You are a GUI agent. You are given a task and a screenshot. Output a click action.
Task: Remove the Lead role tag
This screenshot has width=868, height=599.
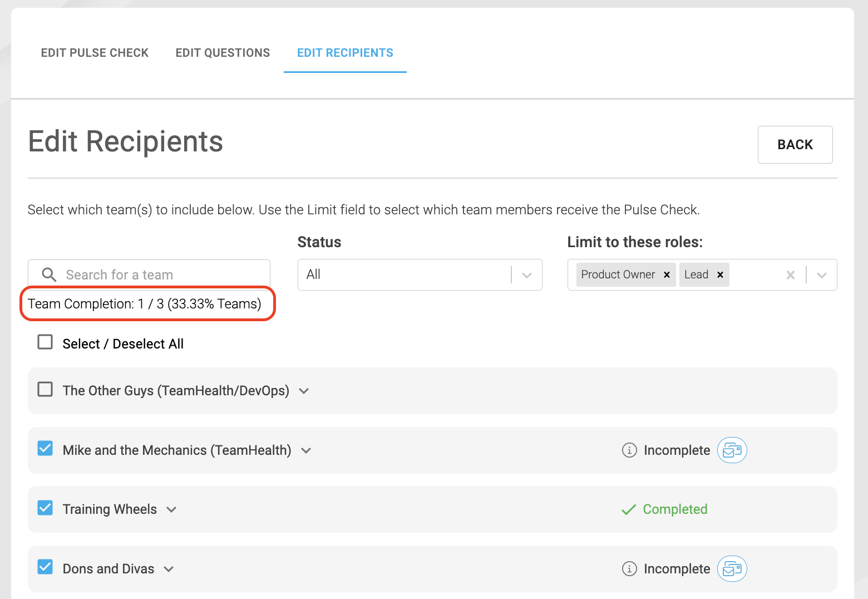pyautogui.click(x=720, y=274)
